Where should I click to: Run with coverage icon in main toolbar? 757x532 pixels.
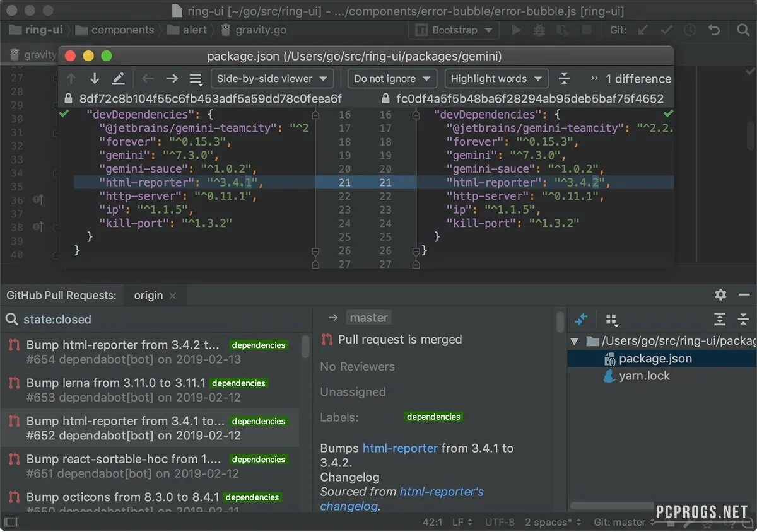pos(563,30)
